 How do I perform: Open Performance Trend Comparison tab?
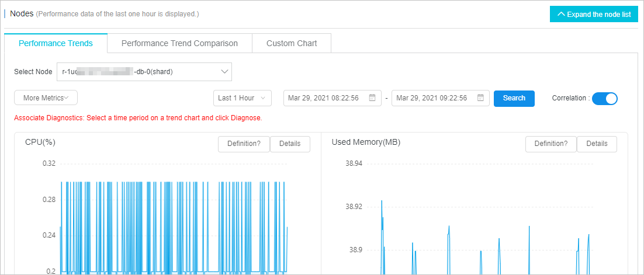tap(179, 43)
